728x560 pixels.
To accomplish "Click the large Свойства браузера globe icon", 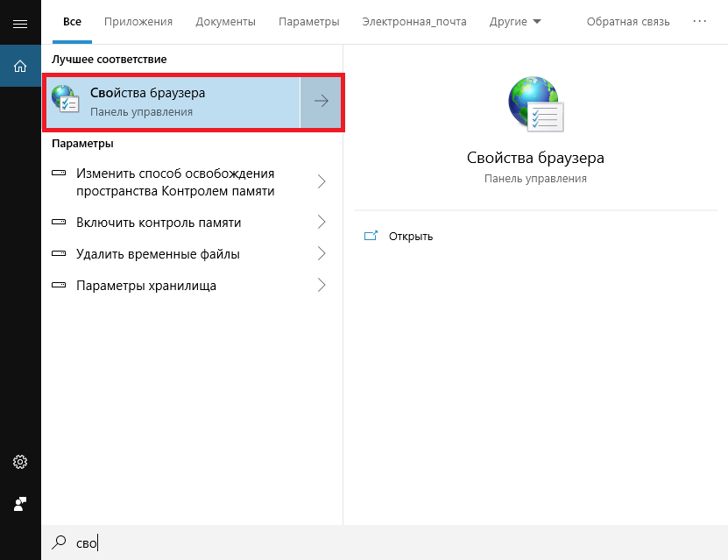I will 535,103.
